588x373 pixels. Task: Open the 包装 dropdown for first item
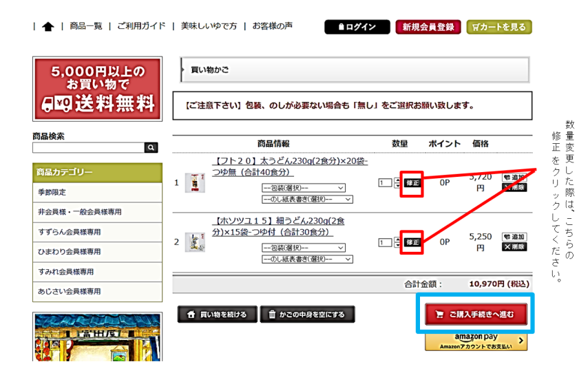tap(303, 188)
